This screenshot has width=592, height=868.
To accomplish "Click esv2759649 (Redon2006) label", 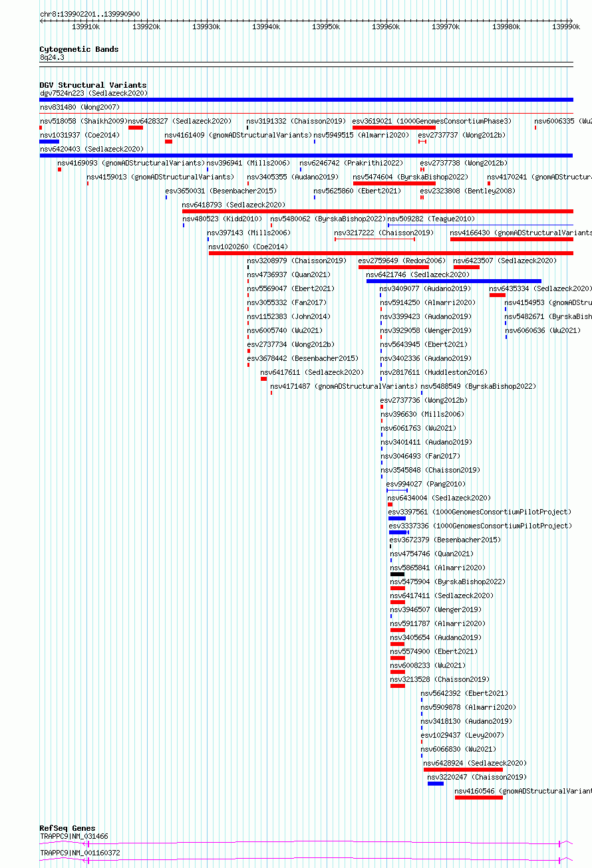I will click(402, 261).
